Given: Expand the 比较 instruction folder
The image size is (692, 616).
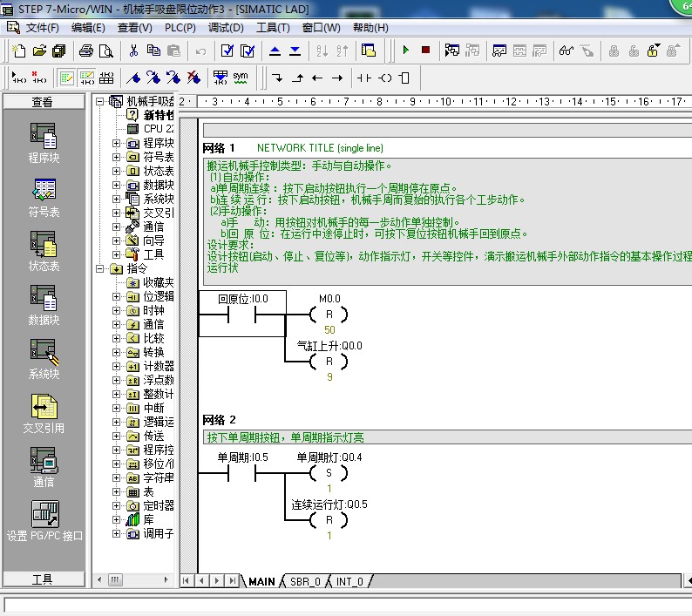Looking at the screenshot, I should [116, 338].
